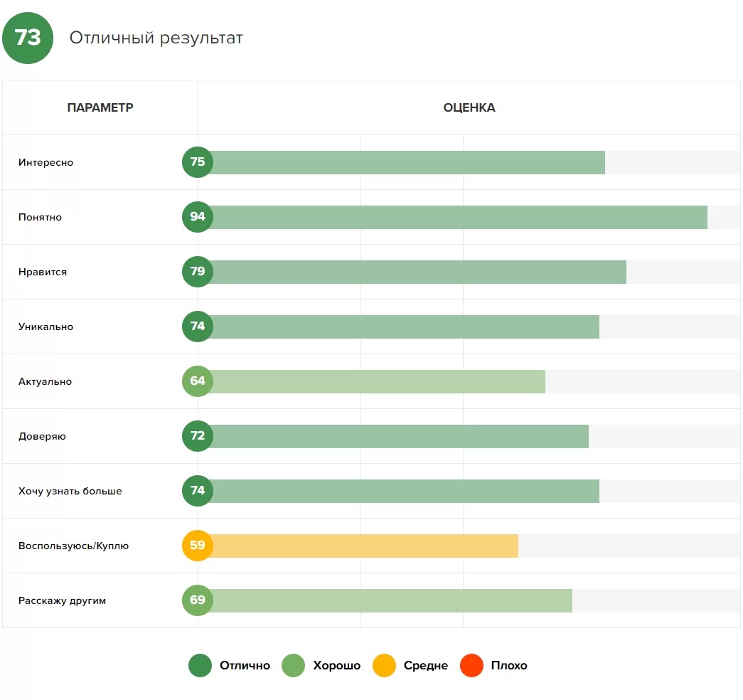Viewport: 743px width, 700px height.
Task: Click the Понятно progress bar
Action: point(455,217)
